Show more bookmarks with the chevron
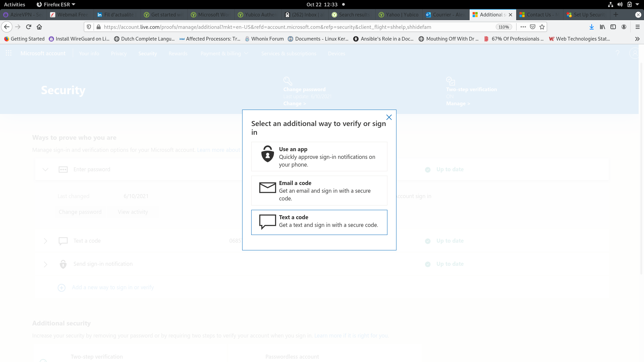The image size is (644, 362). [x=637, y=39]
